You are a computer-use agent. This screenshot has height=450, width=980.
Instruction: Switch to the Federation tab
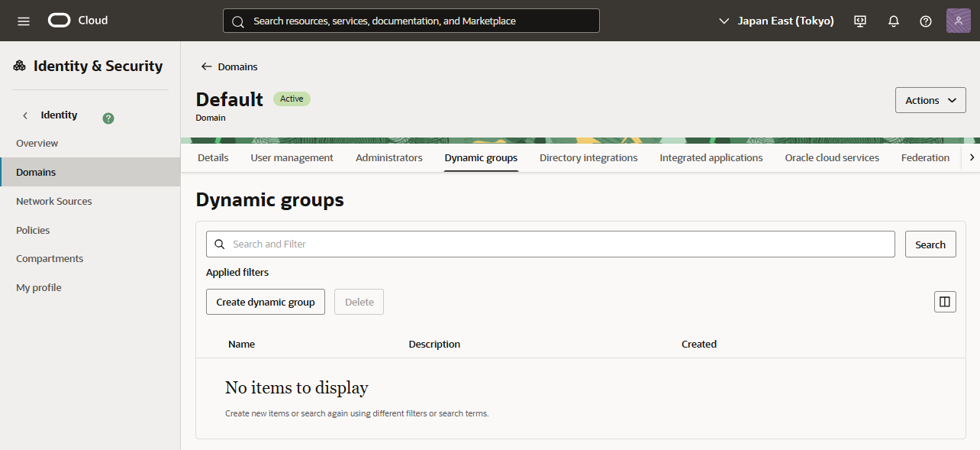925,157
